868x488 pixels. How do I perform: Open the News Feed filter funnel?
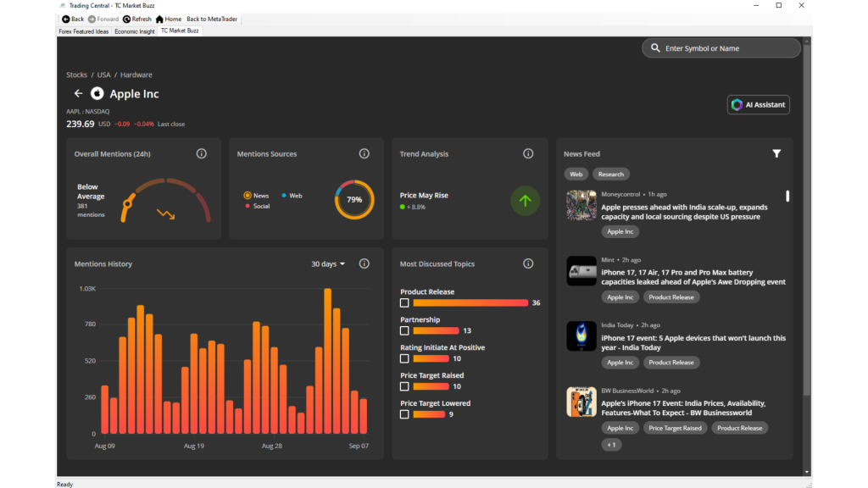(776, 154)
